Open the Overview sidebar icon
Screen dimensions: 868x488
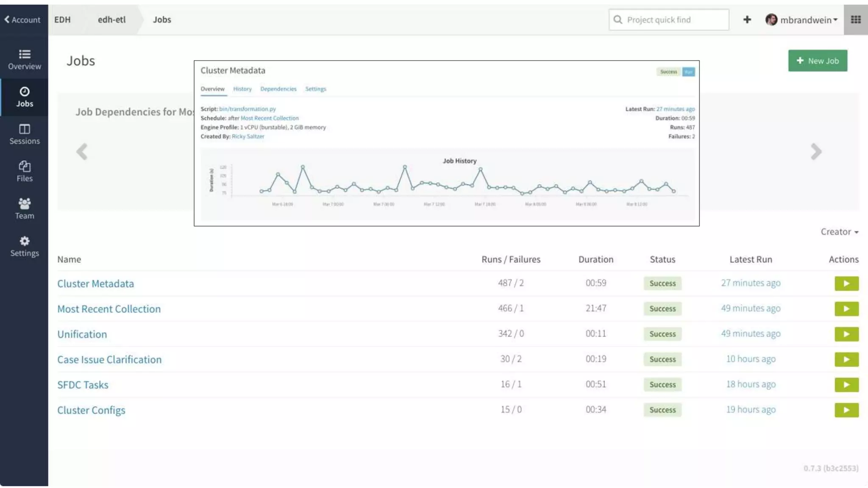[x=24, y=59]
